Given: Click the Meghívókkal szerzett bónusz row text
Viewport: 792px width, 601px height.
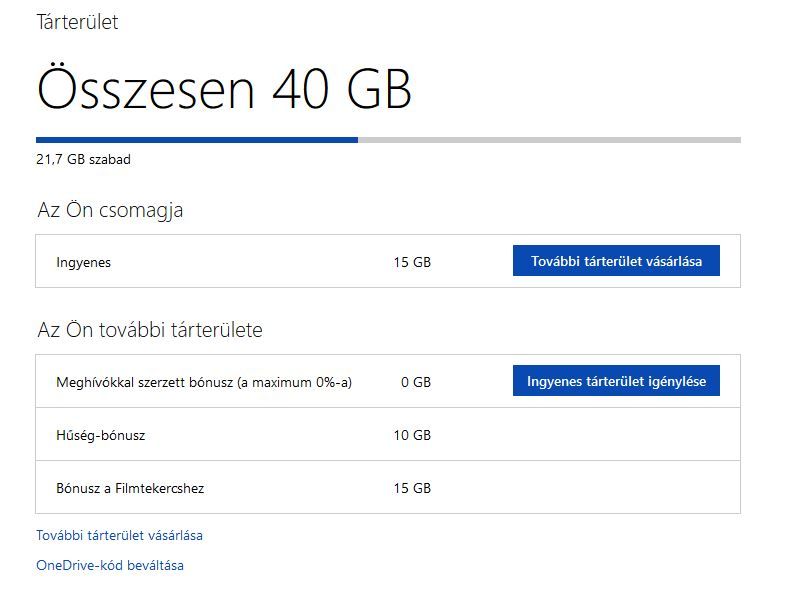Looking at the screenshot, I should tap(204, 382).
